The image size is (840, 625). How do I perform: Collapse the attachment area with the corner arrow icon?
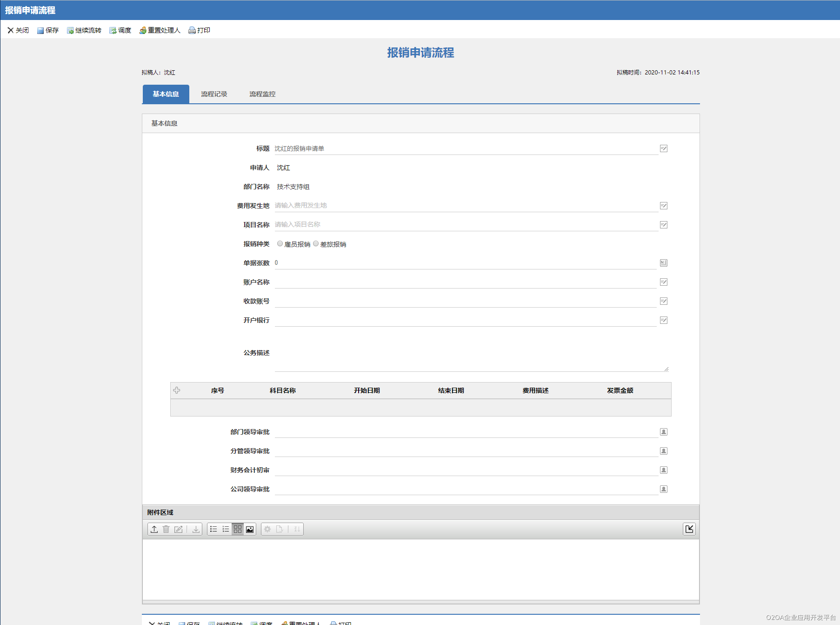tap(689, 529)
